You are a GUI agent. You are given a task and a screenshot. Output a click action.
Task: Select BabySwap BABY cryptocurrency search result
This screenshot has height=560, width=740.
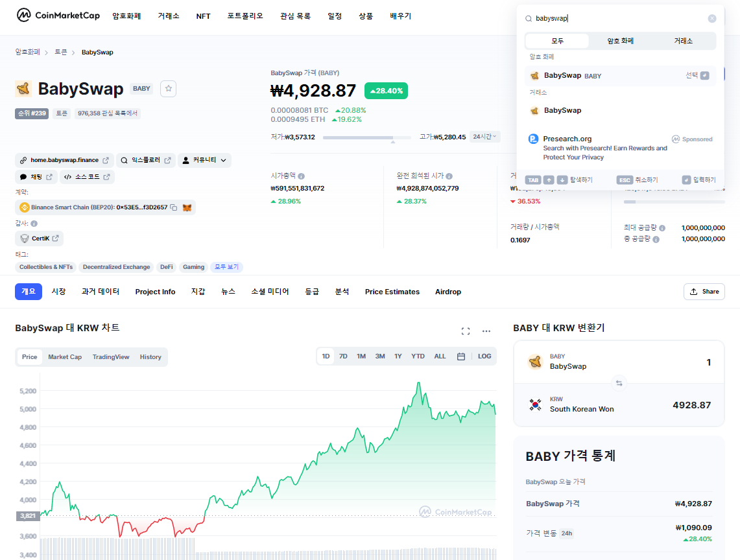[x=620, y=75]
